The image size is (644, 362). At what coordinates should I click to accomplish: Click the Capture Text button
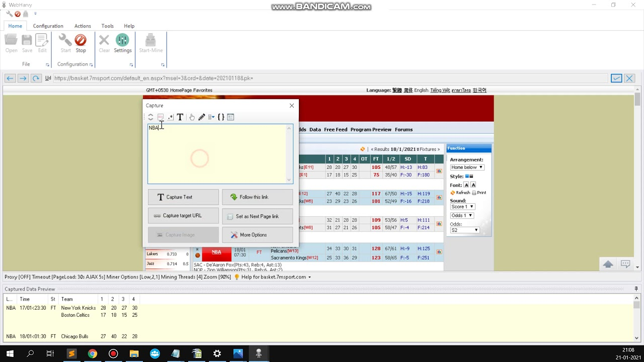point(183,197)
